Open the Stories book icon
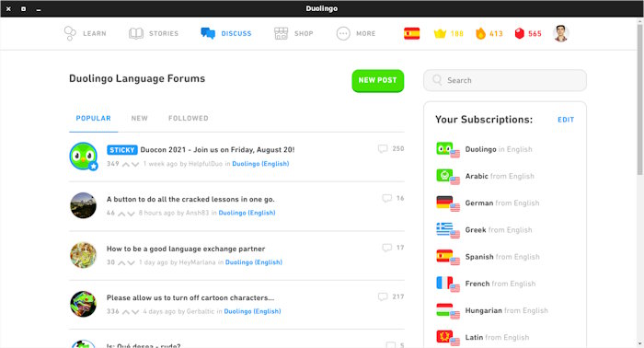Image resolution: width=644 pixels, height=348 pixels. pyautogui.click(x=136, y=33)
